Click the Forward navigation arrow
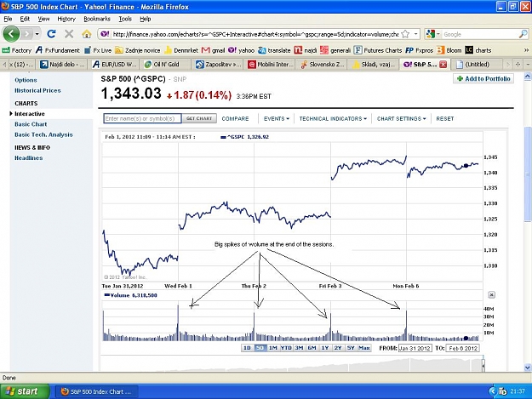The image size is (532, 399). [27, 34]
